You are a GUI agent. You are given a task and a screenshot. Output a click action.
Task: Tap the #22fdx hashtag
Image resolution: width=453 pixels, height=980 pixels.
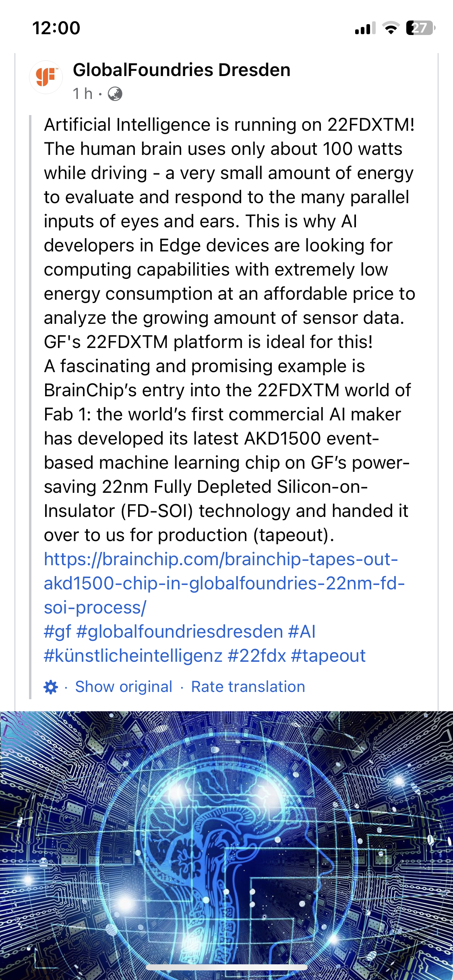256,656
